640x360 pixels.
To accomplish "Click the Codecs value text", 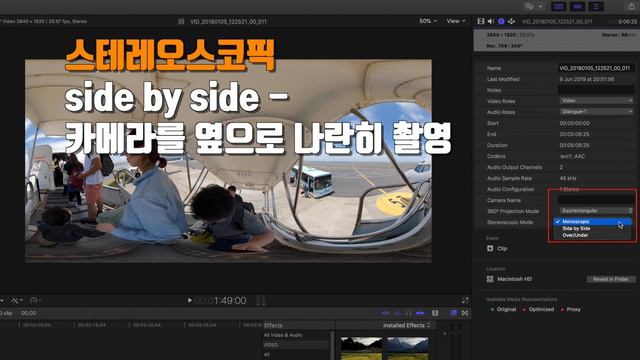I will 573,156.
